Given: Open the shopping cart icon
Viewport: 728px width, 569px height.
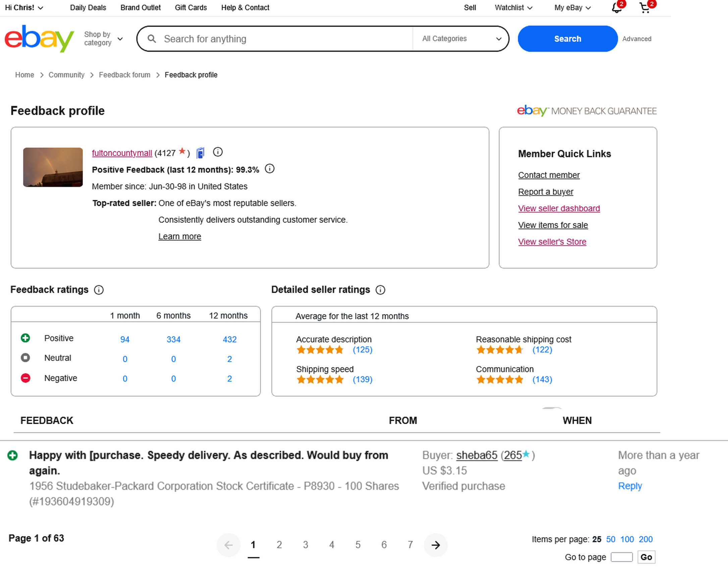Looking at the screenshot, I should pos(644,8).
